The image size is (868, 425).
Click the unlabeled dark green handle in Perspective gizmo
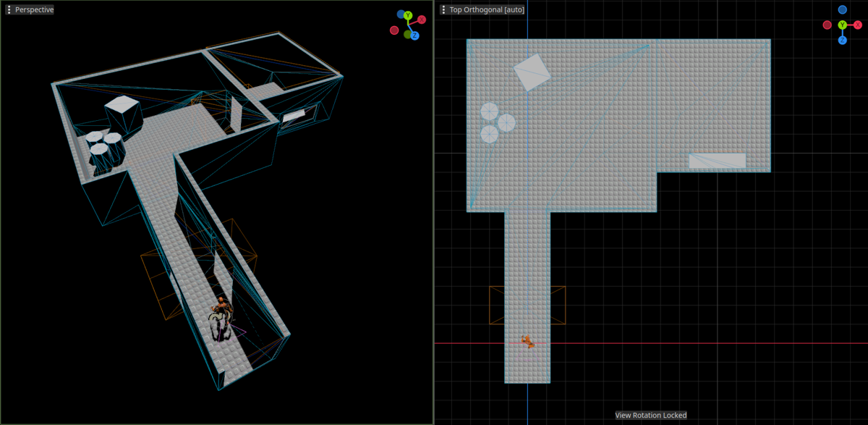pyautogui.click(x=408, y=34)
